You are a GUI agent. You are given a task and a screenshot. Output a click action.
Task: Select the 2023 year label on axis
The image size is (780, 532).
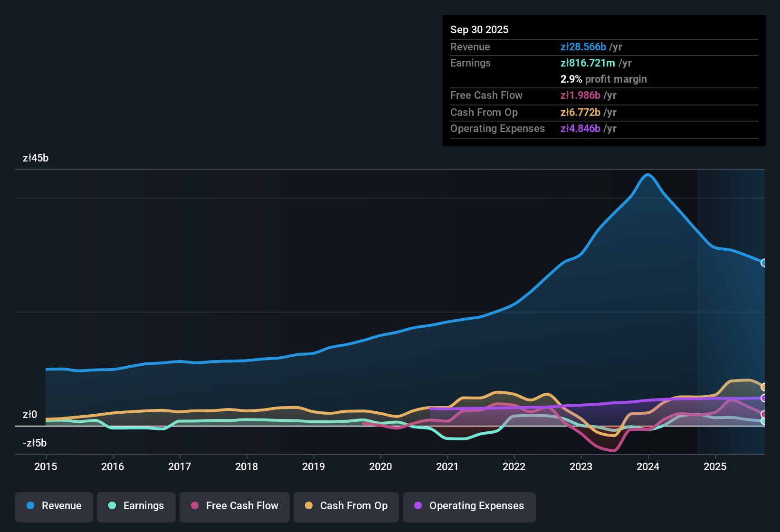point(581,467)
